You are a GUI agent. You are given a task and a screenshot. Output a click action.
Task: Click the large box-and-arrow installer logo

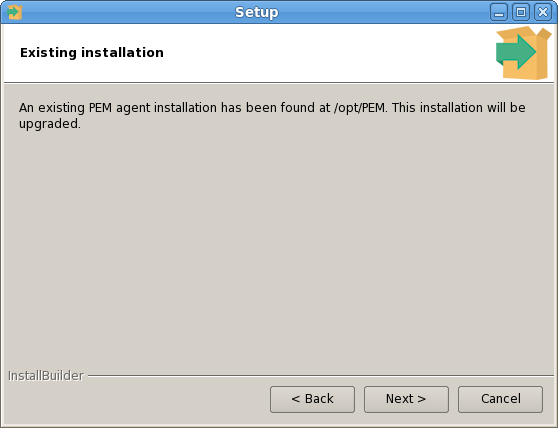[x=523, y=53]
